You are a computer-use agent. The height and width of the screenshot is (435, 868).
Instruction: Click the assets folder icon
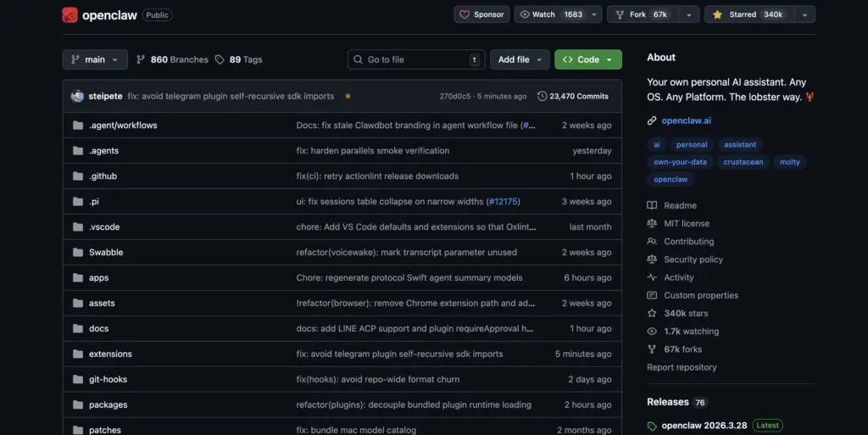[78, 304]
